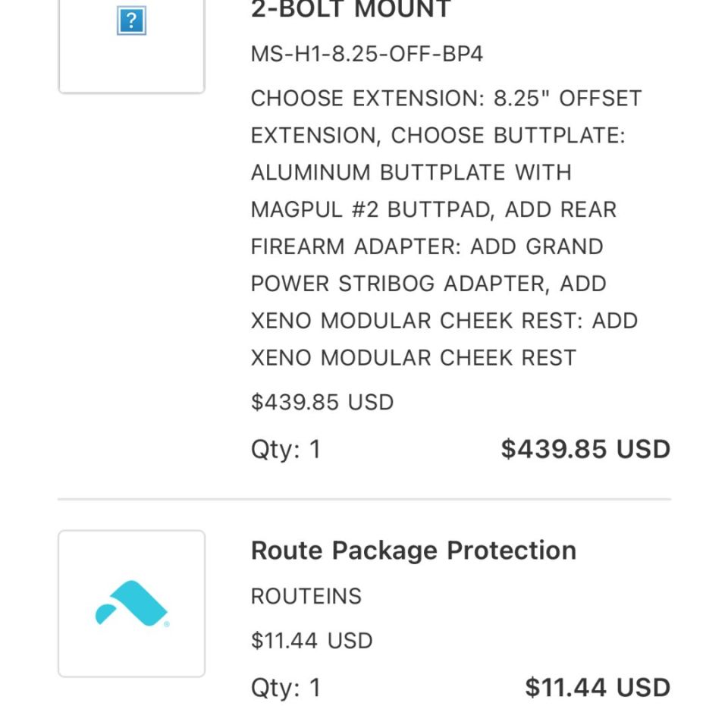Image resolution: width=728 pixels, height=728 pixels.
Task: Click the CHOOSE EXTENSION: 8.25" OFFSET line
Action: [x=446, y=99]
